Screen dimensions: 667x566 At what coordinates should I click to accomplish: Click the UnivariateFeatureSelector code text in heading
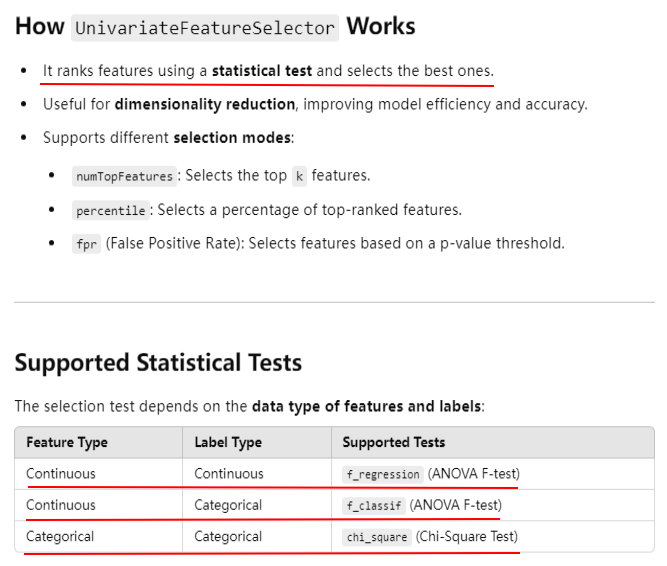(x=204, y=27)
